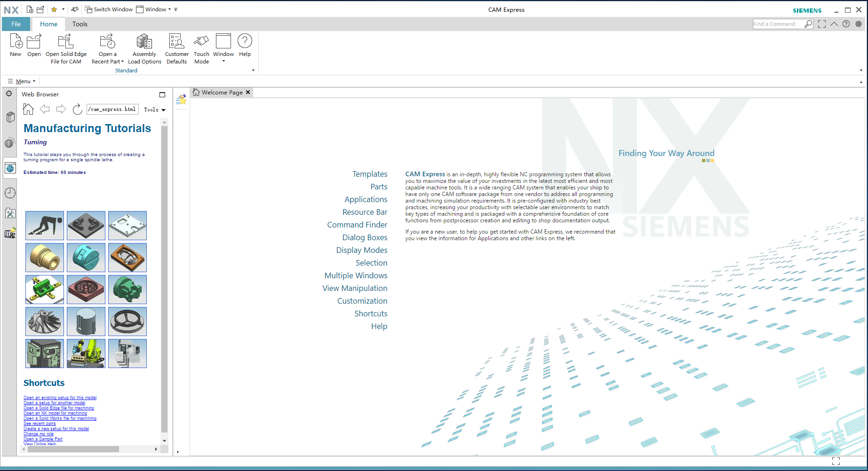Click the New file ribbon icon

click(x=16, y=45)
